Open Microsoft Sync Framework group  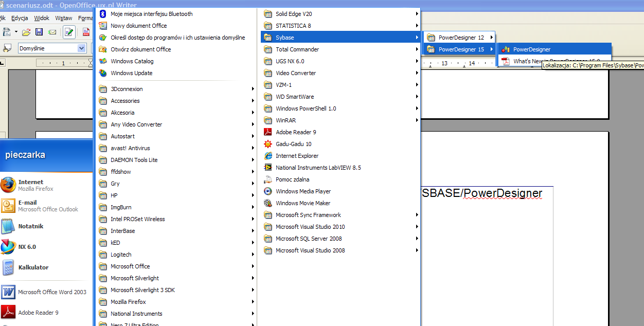pyautogui.click(x=340, y=215)
